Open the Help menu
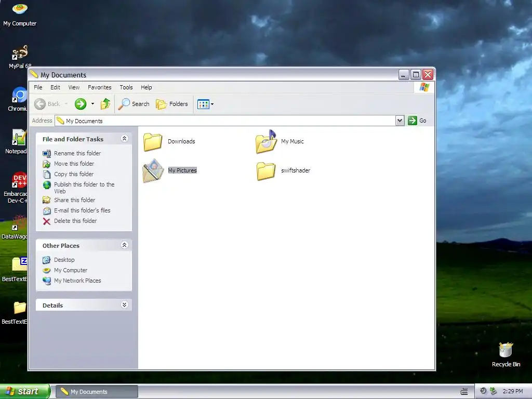The width and height of the screenshot is (532, 399). click(x=146, y=87)
